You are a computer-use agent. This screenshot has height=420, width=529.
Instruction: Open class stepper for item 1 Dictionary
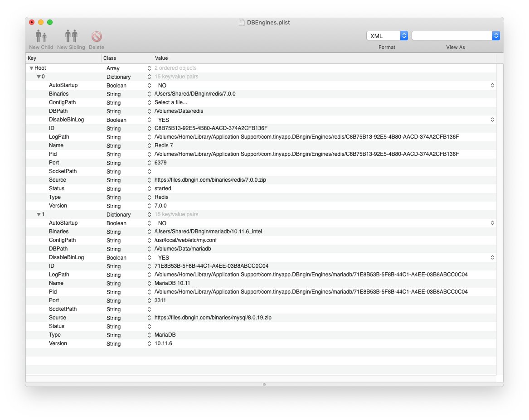point(149,214)
